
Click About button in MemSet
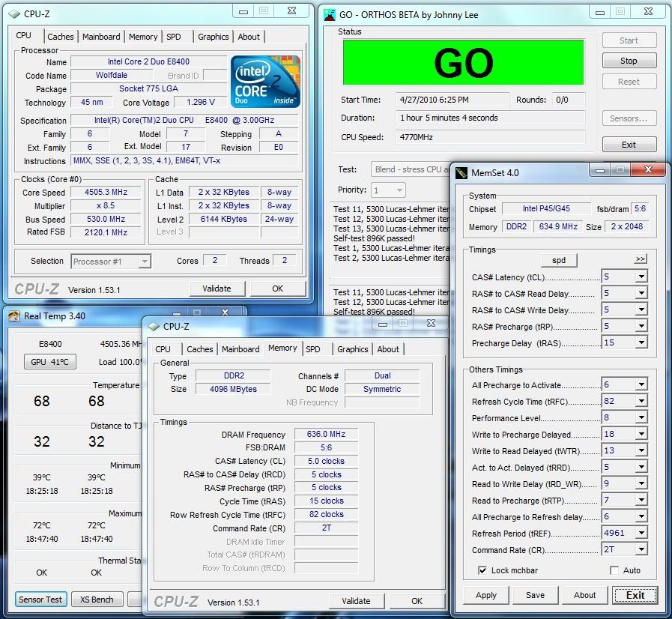[x=584, y=596]
